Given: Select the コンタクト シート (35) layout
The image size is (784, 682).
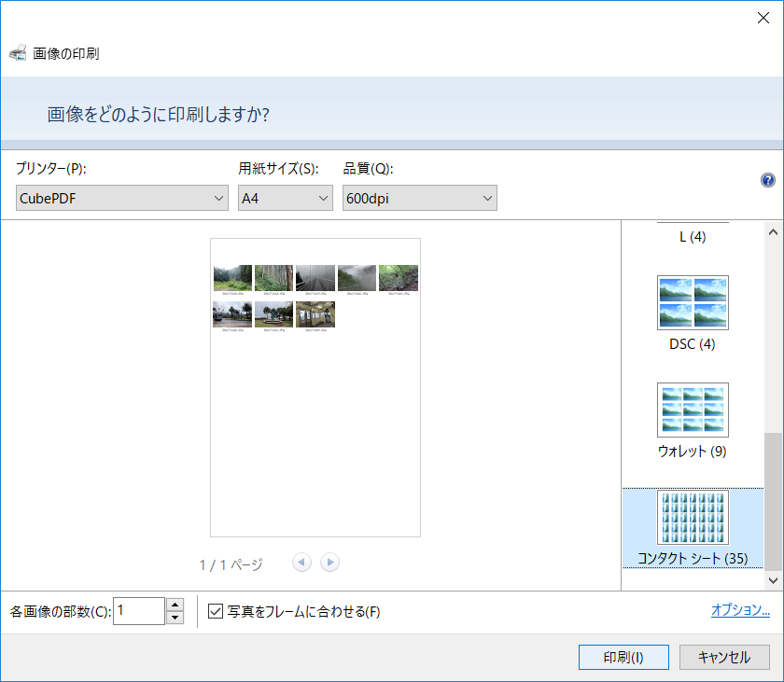Looking at the screenshot, I should 693,517.
